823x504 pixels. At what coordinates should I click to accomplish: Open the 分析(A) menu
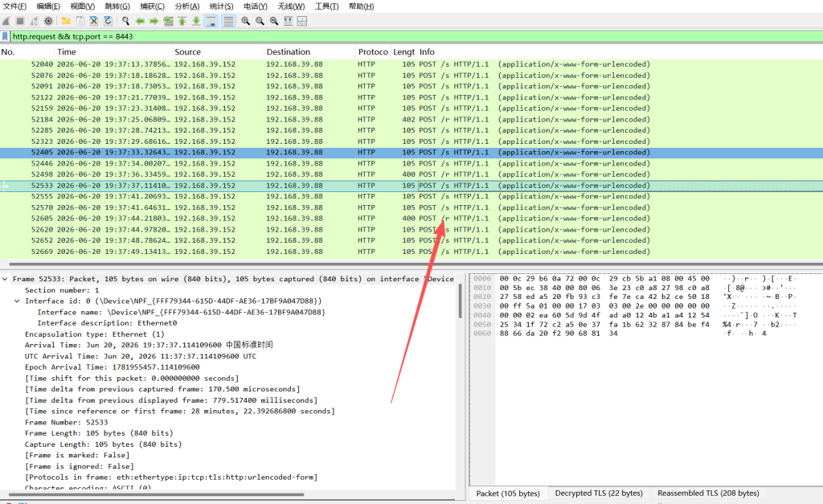[186, 6]
